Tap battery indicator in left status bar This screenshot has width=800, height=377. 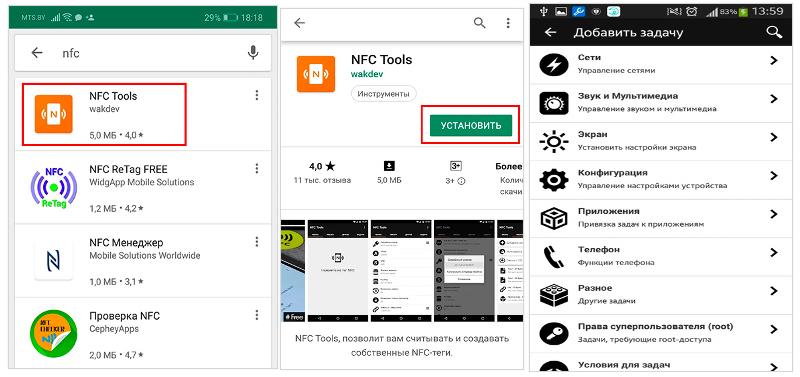(230, 17)
